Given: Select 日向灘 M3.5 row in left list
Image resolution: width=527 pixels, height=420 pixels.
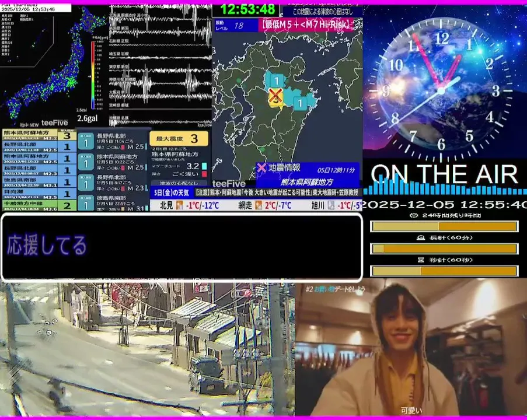Looking at the screenshot, I should [x=39, y=194].
